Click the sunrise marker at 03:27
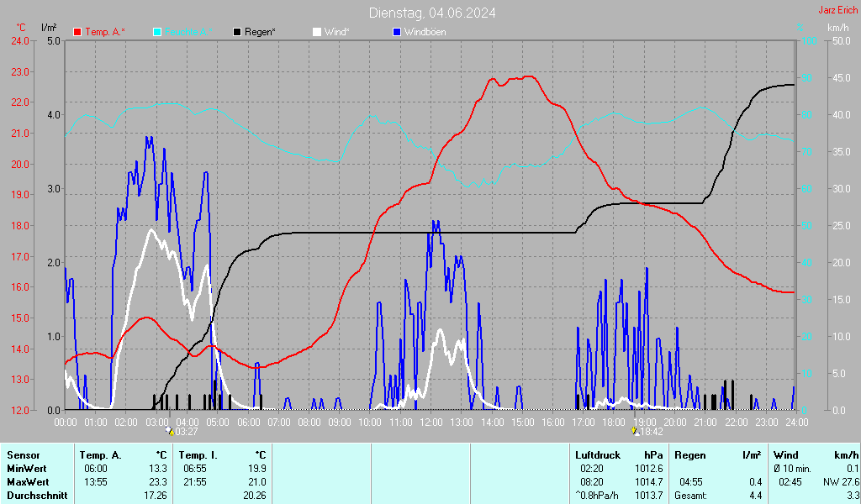Viewport: 861px width, 504px height. [171, 431]
